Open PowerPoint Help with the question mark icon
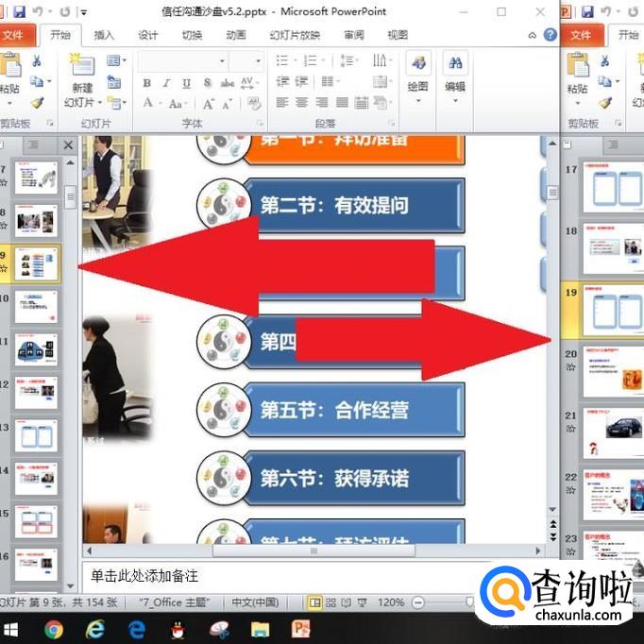This screenshot has height=644, width=644. coord(550,35)
